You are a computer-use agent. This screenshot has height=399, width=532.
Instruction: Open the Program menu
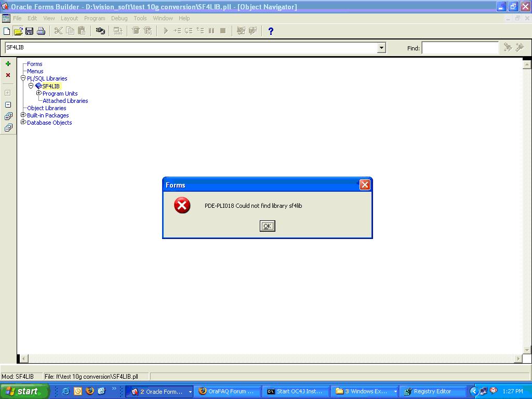(x=95, y=18)
